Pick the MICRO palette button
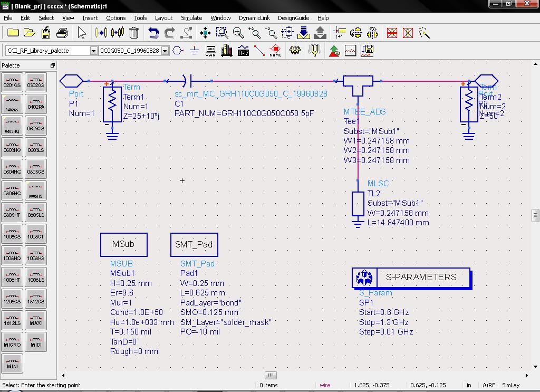Screen dimensions: 540x392 12,342
